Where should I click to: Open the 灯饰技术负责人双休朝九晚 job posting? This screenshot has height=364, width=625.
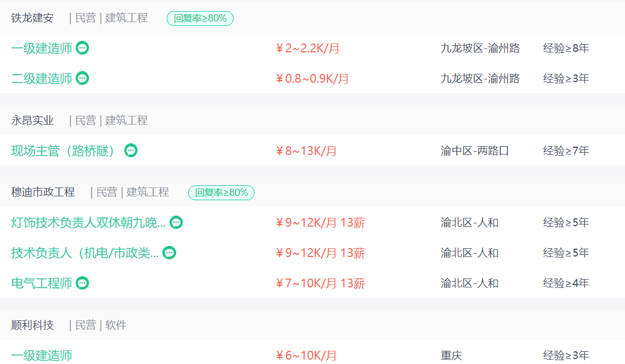pyautogui.click(x=88, y=223)
